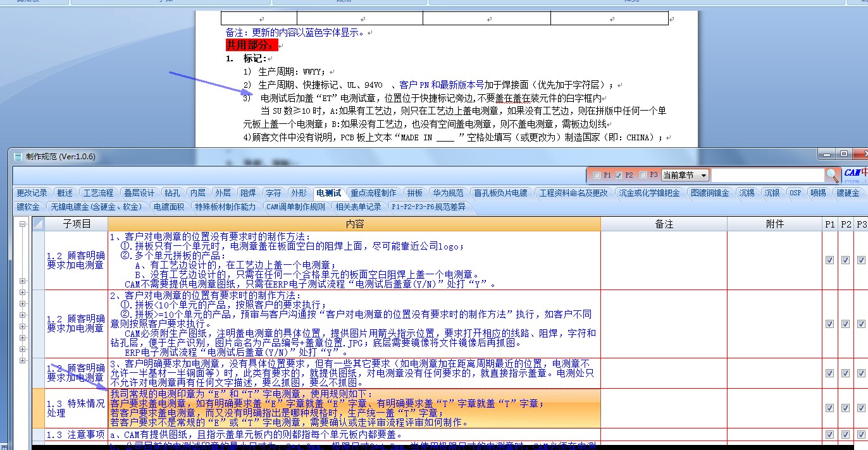Switch to the 喷锡 tab

point(818,193)
